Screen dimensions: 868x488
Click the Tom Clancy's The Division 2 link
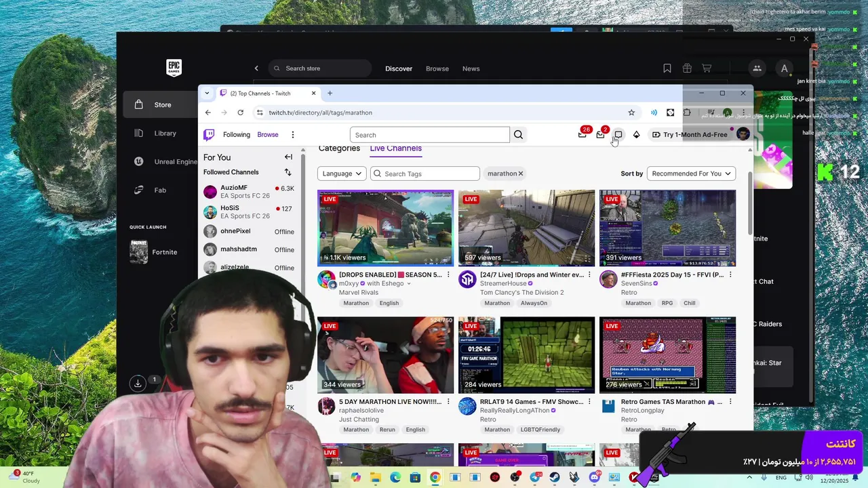[521, 293]
